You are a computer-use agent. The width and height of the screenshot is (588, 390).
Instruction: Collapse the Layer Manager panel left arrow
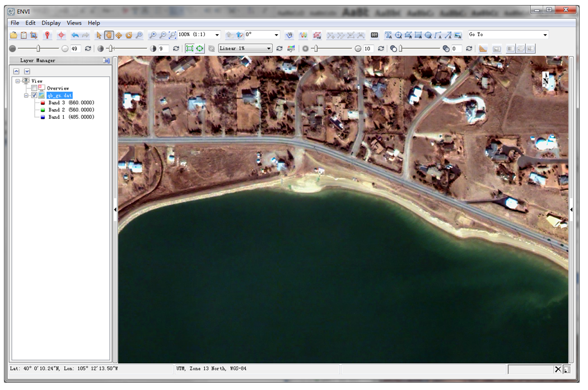pos(115,209)
